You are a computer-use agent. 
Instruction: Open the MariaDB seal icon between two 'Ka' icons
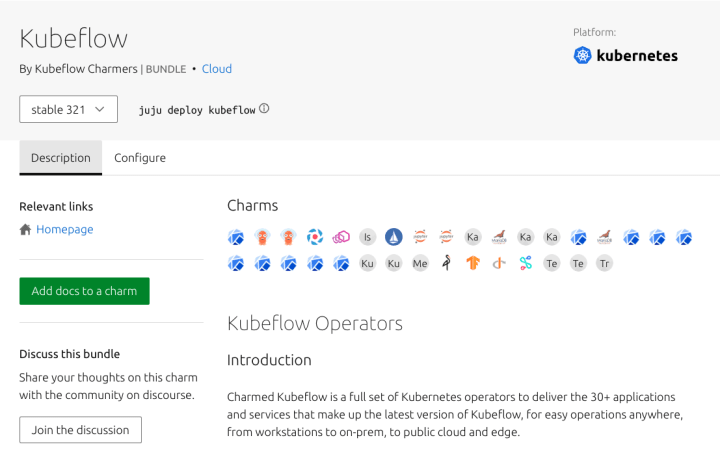pos(499,237)
